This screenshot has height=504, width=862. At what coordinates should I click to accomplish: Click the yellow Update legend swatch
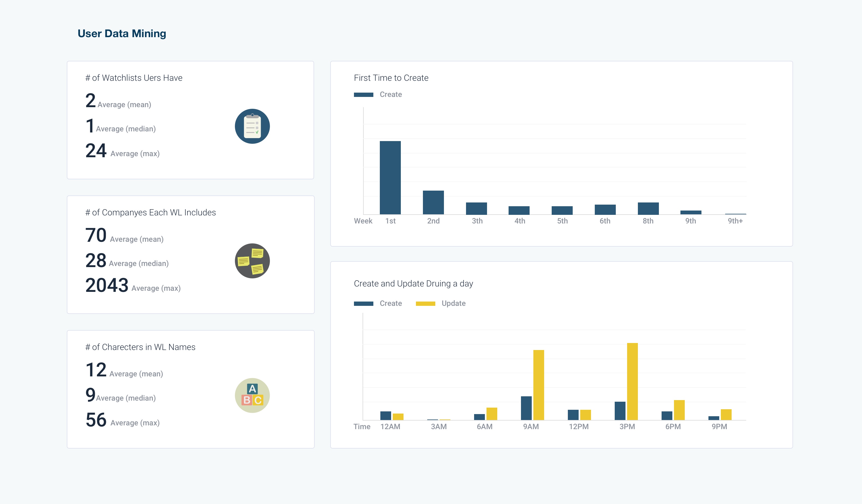coord(425,304)
